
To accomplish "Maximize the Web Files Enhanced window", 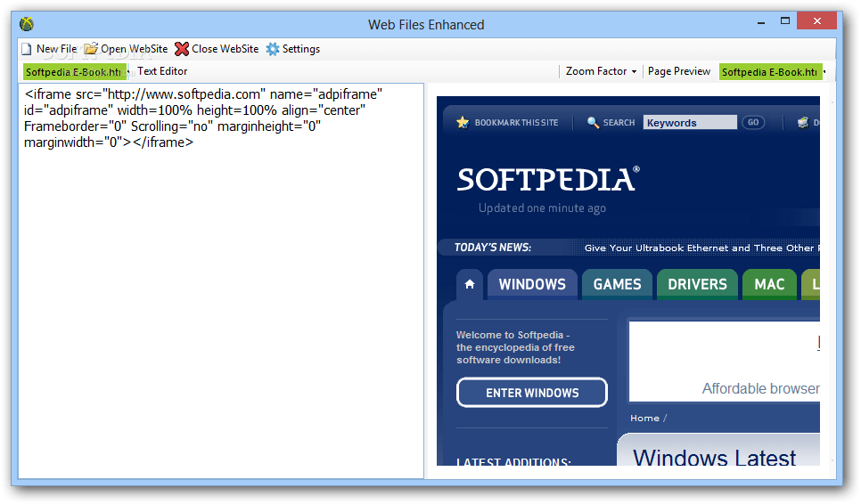I will pyautogui.click(x=785, y=20).
